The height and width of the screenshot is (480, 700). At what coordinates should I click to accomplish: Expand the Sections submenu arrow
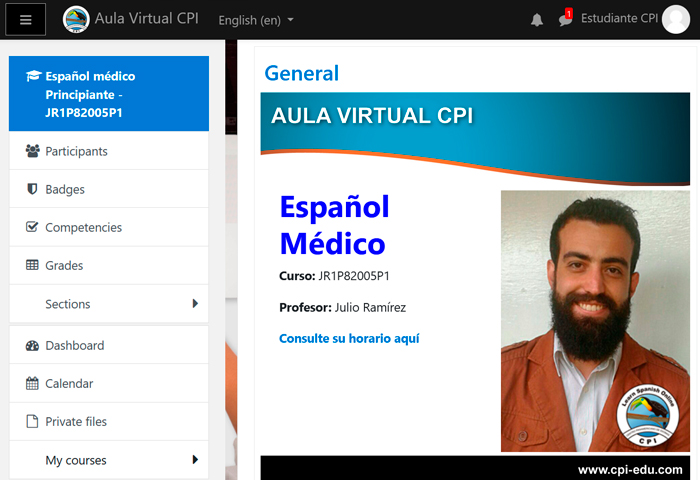[195, 304]
